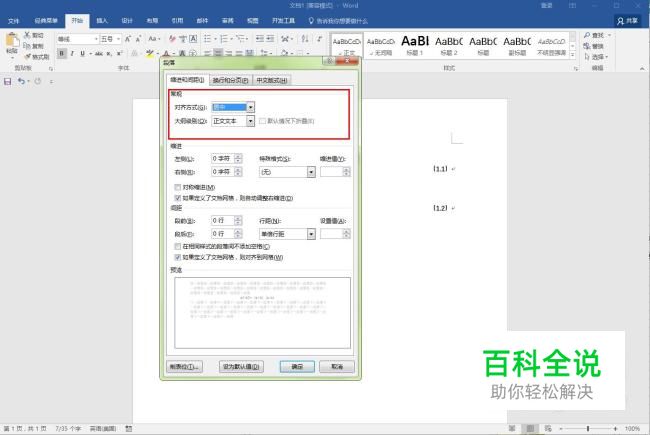Switch to Chinese typography tab 中文版式(H)

click(272, 80)
